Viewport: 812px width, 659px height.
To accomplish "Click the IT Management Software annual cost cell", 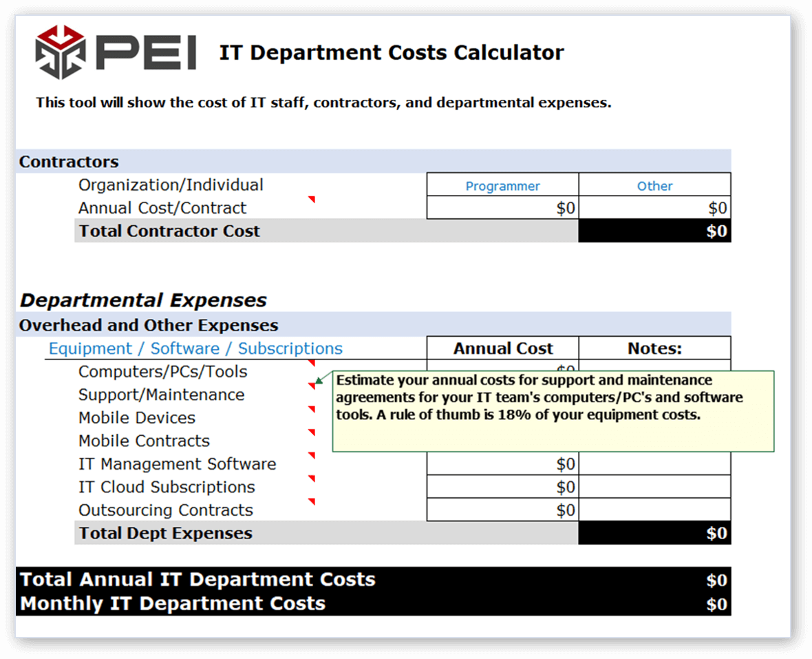I will click(x=502, y=463).
